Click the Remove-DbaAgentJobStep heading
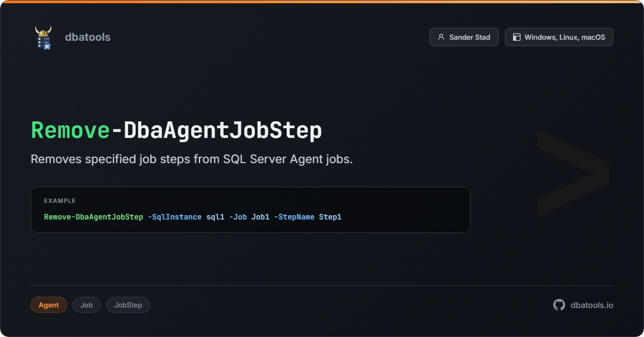Viewport: 644px width, 337px height. click(176, 130)
